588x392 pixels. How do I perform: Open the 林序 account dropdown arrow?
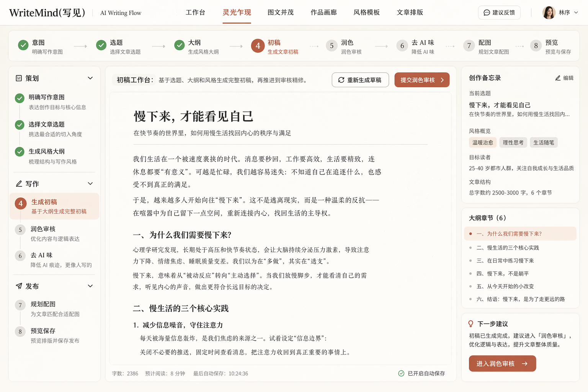tap(576, 13)
